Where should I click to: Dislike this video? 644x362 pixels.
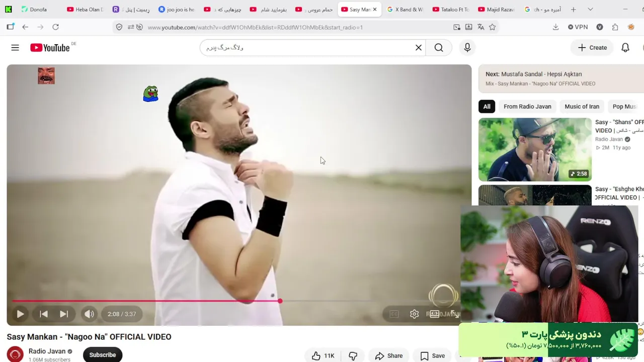tap(353, 356)
